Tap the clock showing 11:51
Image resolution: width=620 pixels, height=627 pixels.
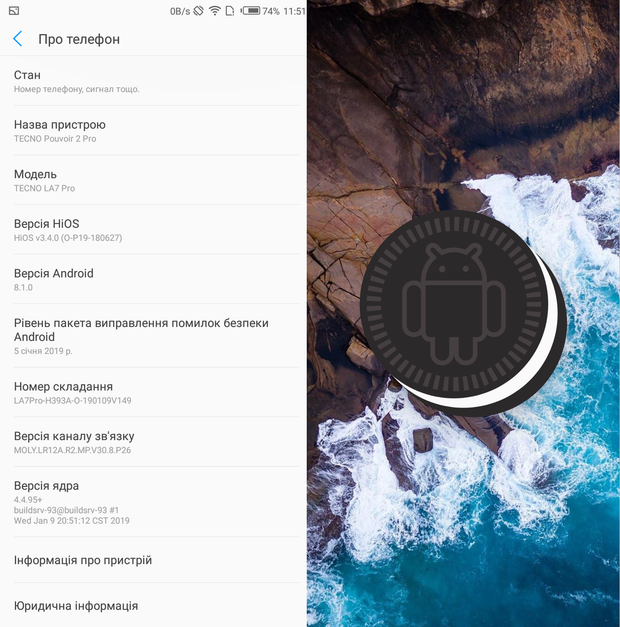pyautogui.click(x=294, y=11)
